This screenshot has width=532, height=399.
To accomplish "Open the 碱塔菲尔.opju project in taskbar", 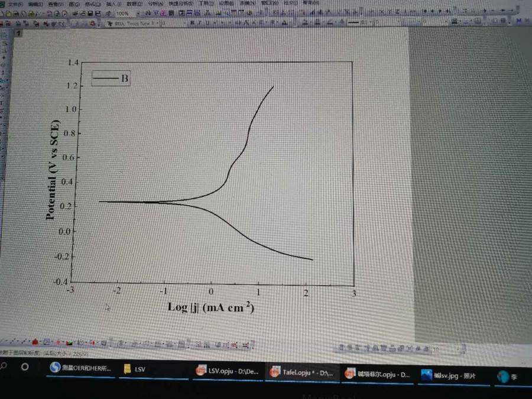I will click(377, 374).
